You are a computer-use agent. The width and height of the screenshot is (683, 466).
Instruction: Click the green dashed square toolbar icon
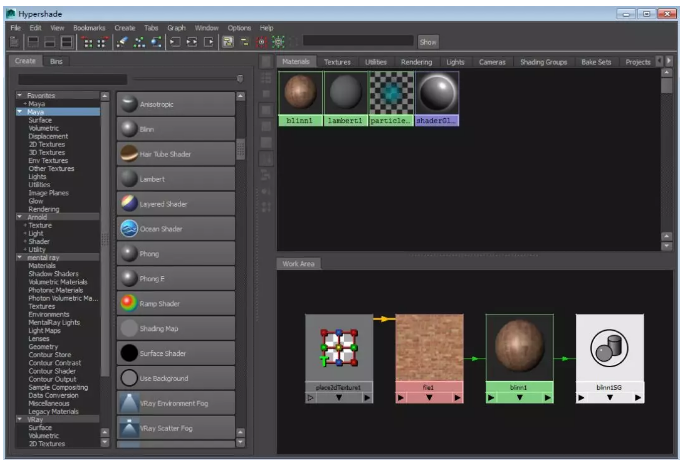(278, 42)
